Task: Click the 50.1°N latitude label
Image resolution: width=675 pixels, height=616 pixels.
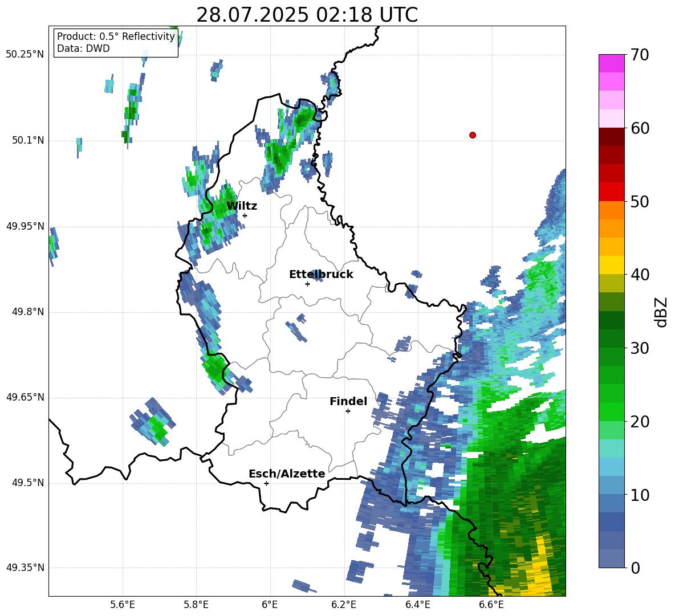Action: (x=28, y=141)
